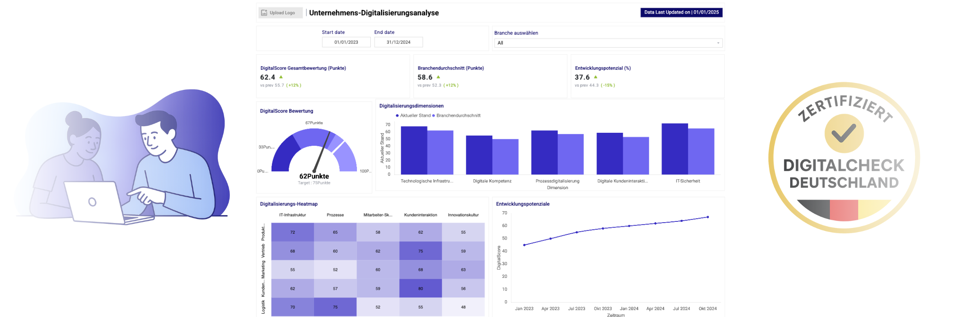980x317 pixels.
Task: Click the Upload Logo image icon
Action: [264, 13]
